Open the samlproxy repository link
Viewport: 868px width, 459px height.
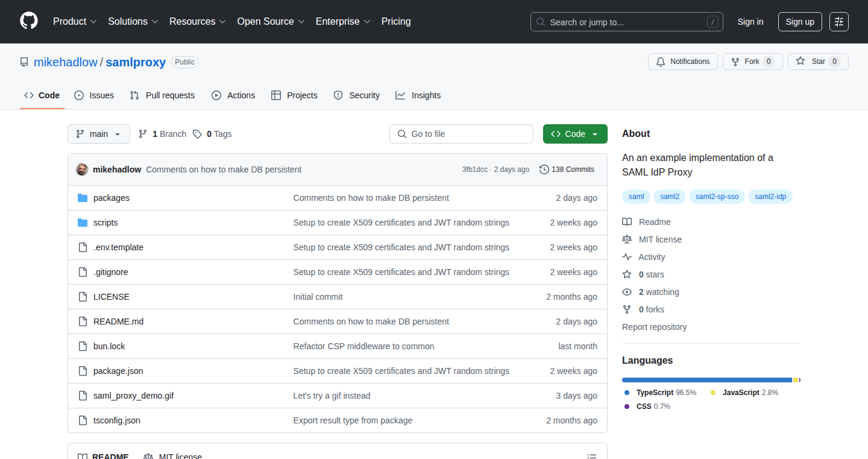(136, 62)
